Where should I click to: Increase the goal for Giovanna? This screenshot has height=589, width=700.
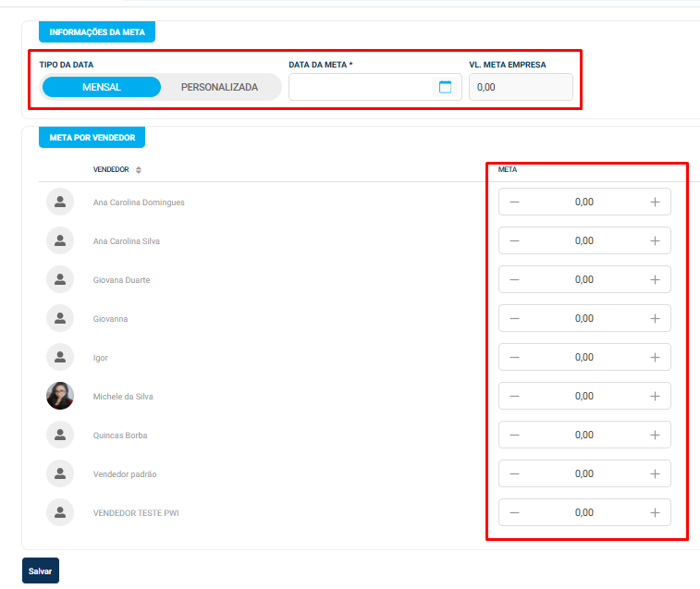click(655, 318)
